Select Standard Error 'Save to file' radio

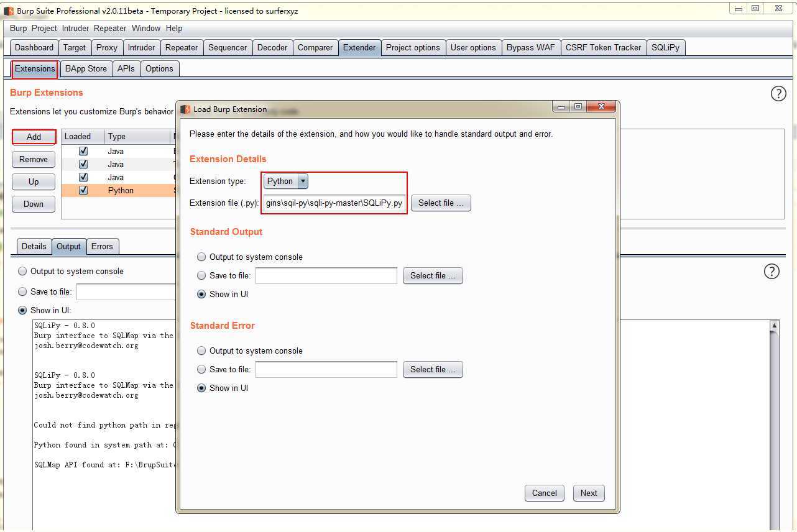(x=201, y=369)
